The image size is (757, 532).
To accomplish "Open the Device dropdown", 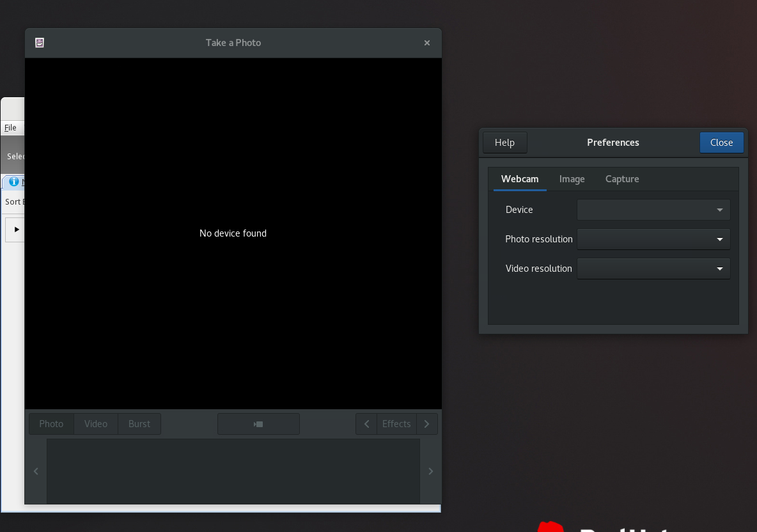I will point(653,210).
